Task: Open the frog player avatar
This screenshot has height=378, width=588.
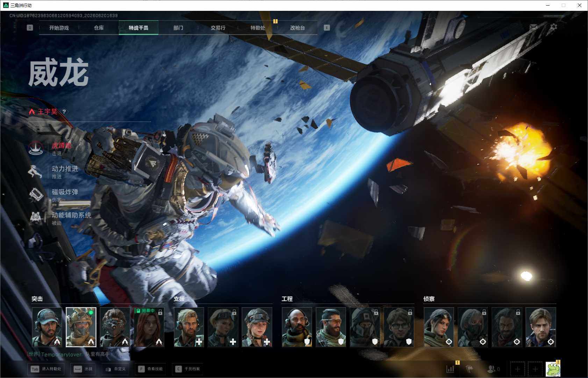Action: [x=553, y=369]
